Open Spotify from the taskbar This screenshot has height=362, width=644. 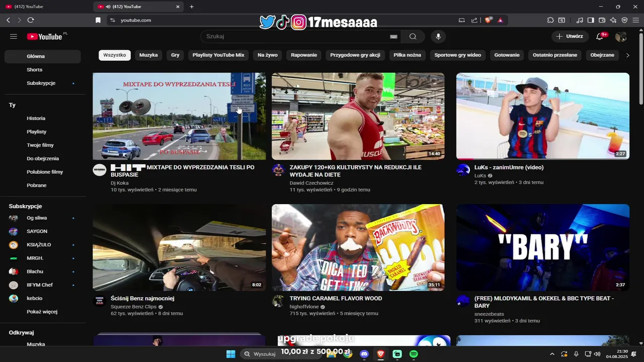point(414,354)
